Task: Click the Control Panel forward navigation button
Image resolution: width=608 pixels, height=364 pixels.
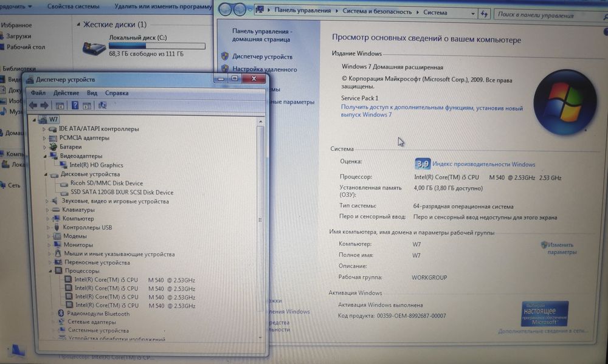Action: coord(240,10)
